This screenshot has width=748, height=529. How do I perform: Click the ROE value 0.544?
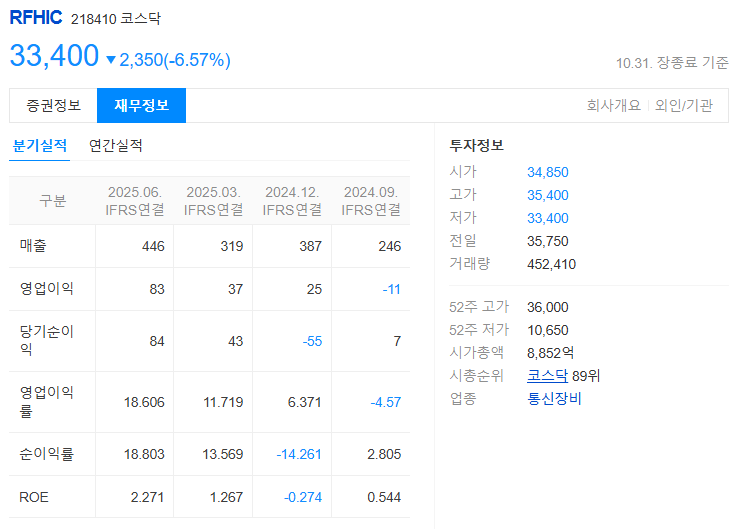(x=384, y=497)
